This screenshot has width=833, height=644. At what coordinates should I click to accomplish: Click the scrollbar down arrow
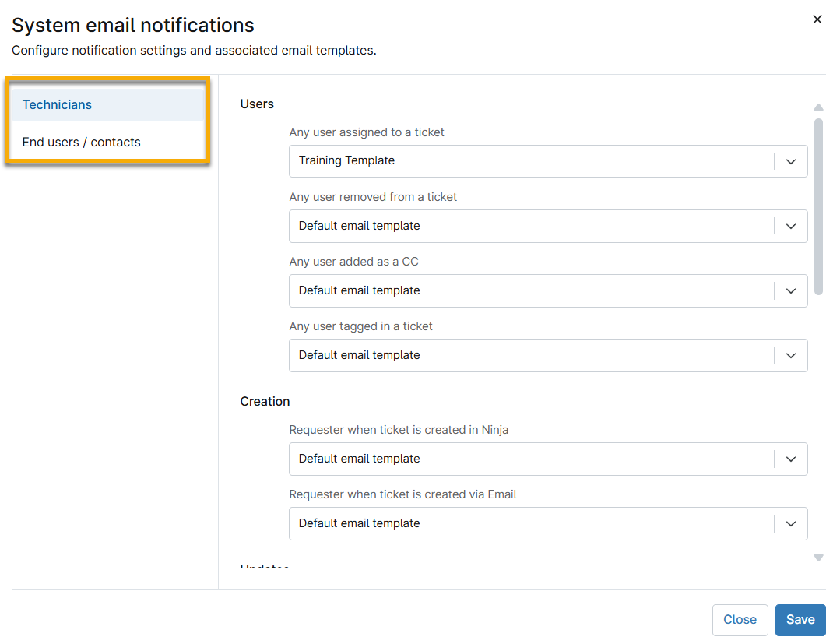pyautogui.click(x=818, y=558)
